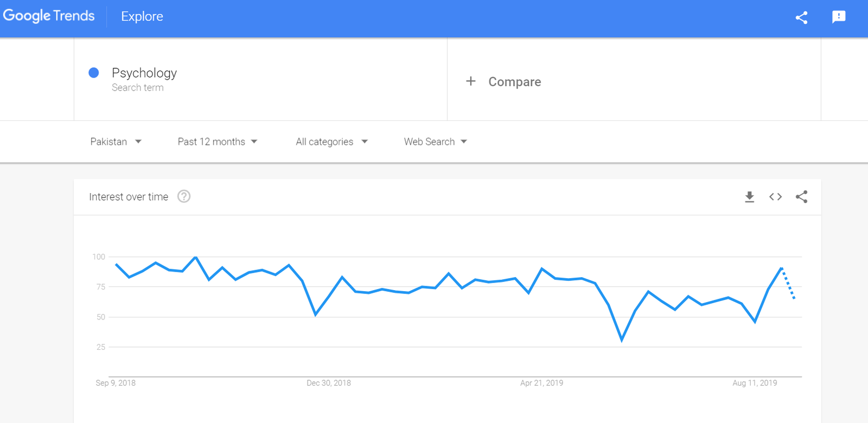
Task: Go to the Explore section
Action: [142, 17]
